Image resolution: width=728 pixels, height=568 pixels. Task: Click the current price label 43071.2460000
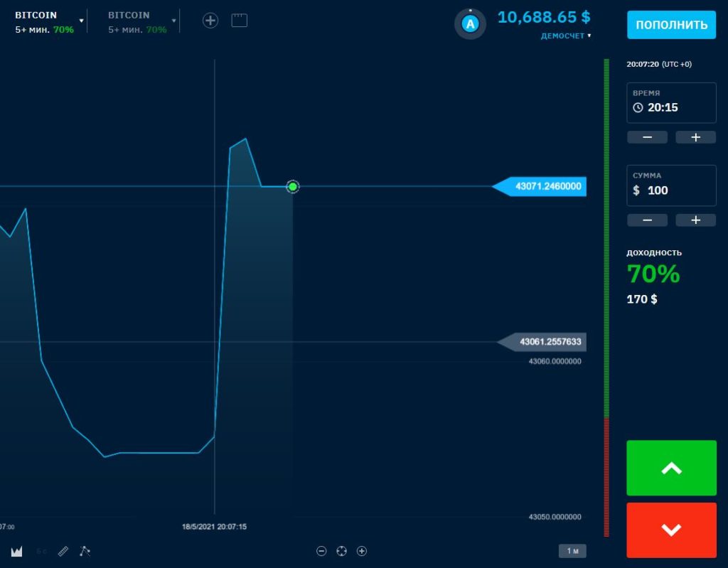(x=539, y=186)
